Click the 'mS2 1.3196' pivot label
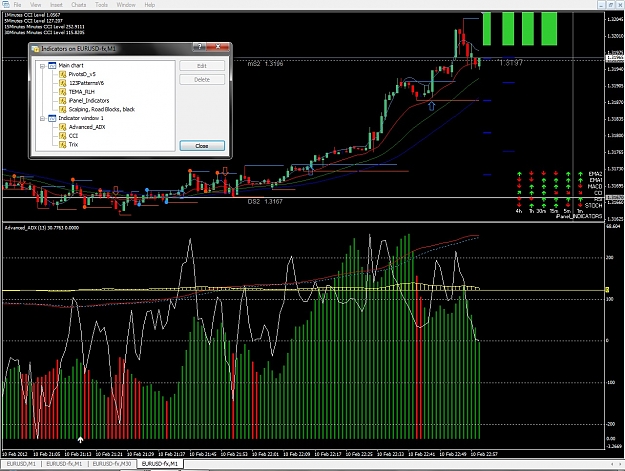This screenshot has width=625, height=471. (265, 63)
